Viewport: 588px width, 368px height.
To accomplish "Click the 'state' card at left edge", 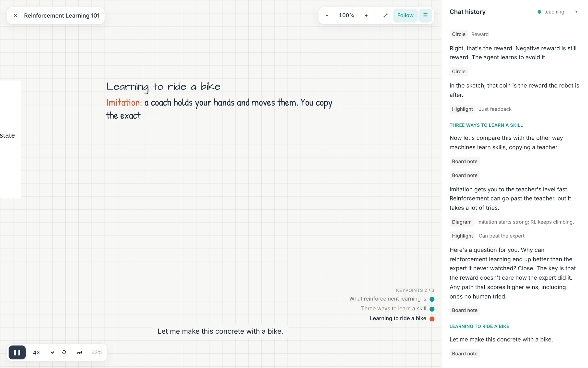I will tap(11, 139).
